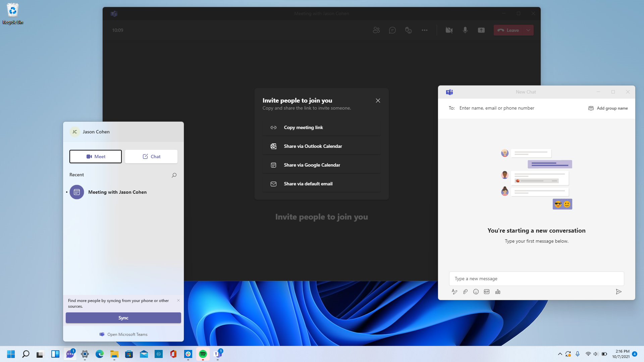Click the camera toggle icon in meeting
Image resolution: width=644 pixels, height=362 pixels.
(449, 30)
